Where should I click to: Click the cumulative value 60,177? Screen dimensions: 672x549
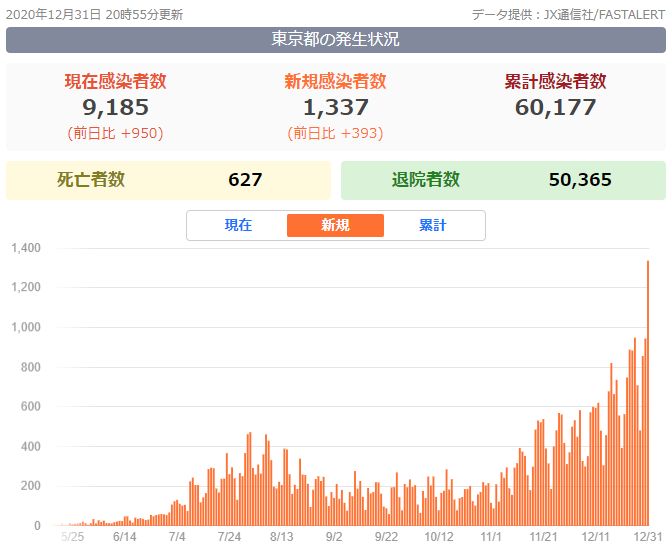555,107
